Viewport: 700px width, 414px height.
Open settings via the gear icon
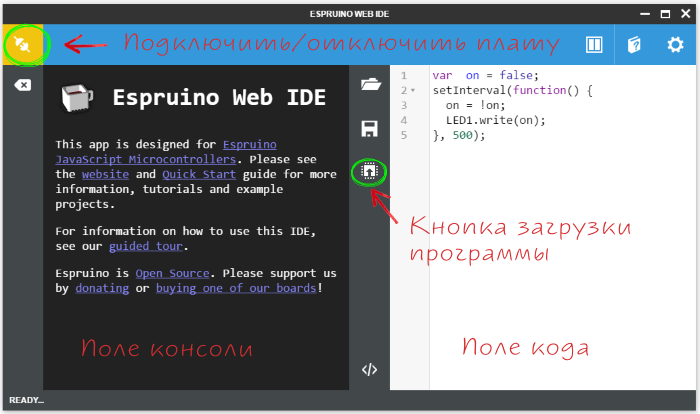click(675, 45)
